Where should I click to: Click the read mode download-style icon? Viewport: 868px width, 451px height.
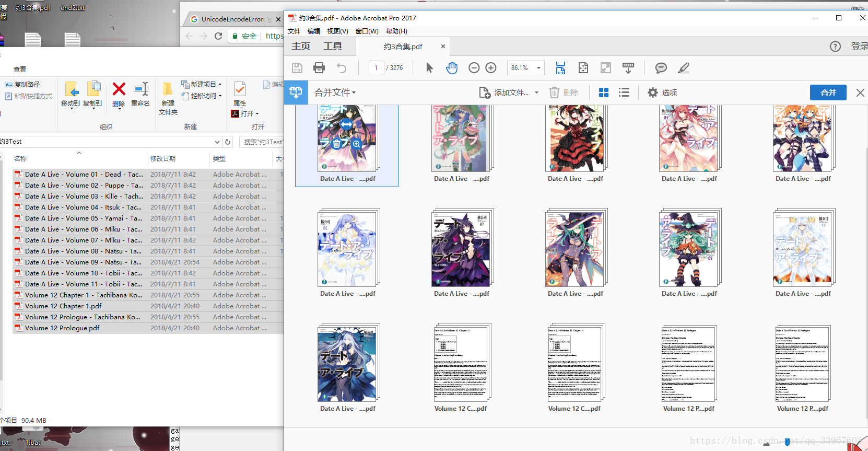click(628, 68)
